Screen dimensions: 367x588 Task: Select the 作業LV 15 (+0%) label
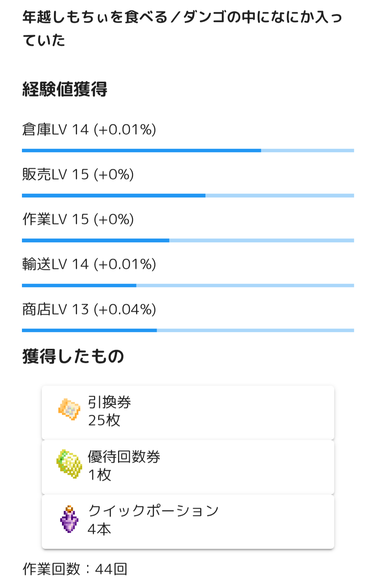click(78, 220)
